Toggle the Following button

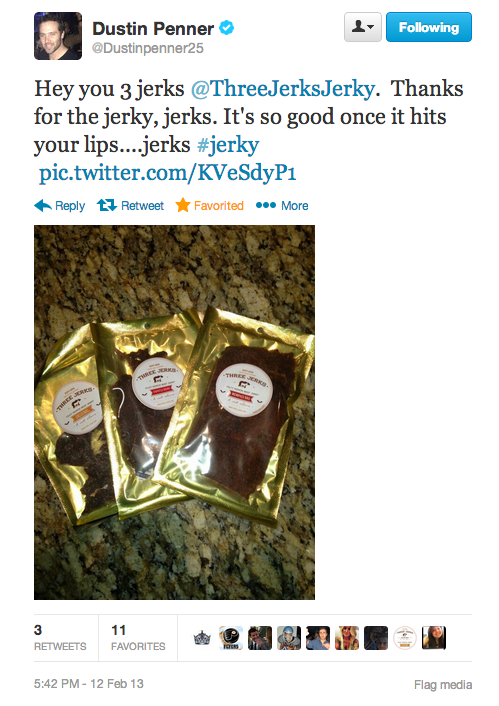point(429,27)
